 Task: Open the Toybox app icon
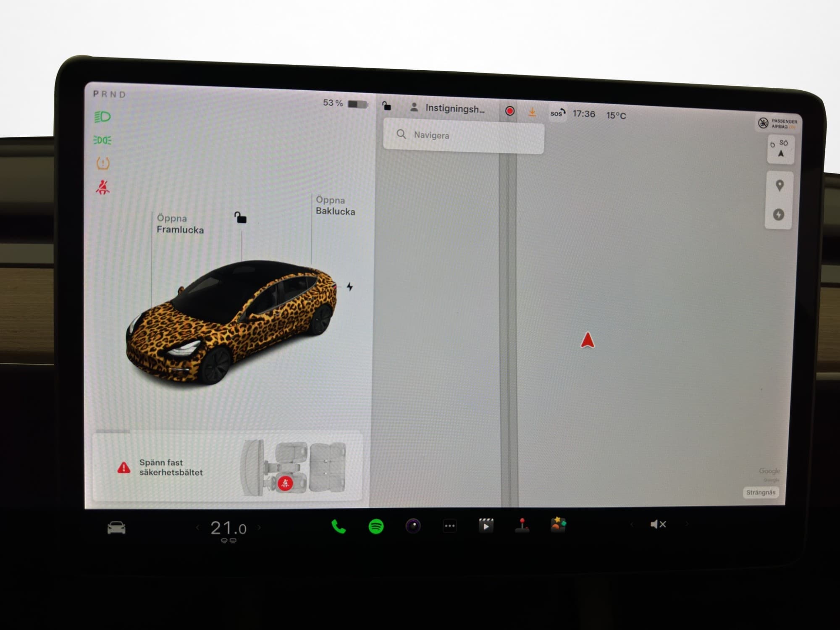[558, 525]
